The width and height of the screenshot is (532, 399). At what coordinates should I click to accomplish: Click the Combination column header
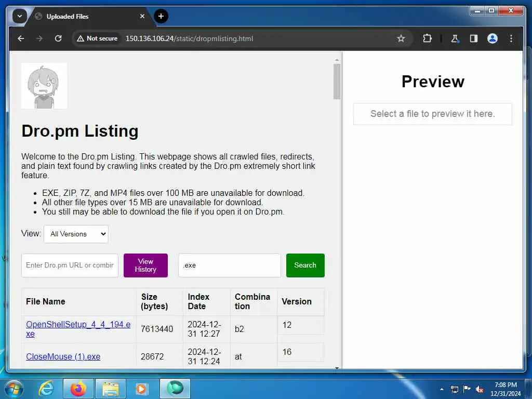[254, 302]
